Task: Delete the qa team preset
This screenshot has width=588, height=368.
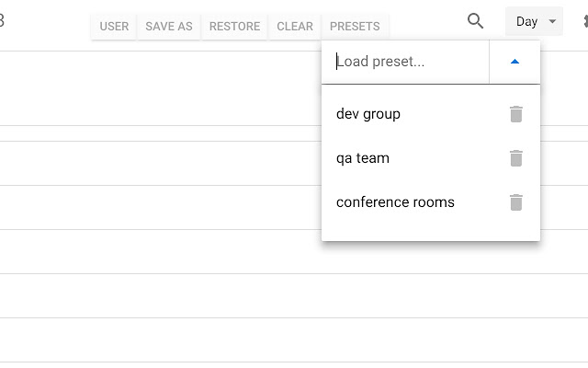Action: tap(516, 158)
